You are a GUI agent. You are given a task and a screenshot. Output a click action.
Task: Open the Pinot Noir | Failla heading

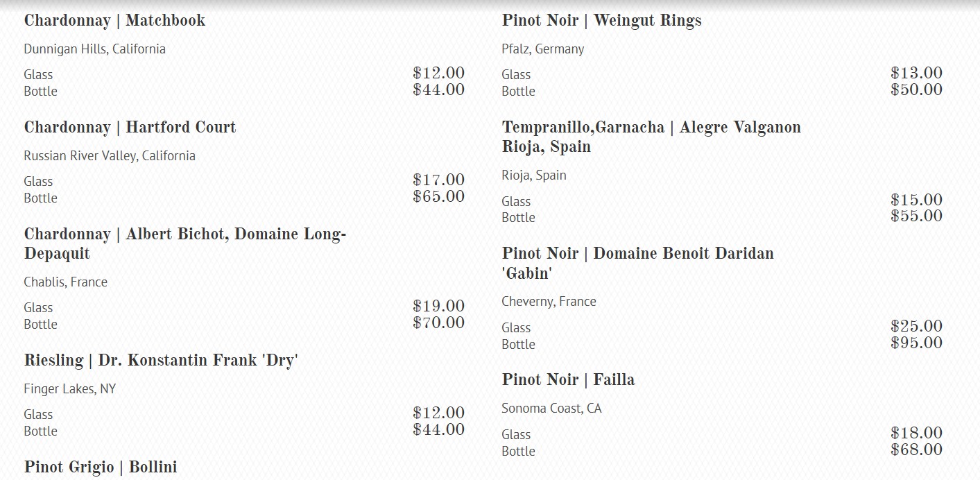pos(568,380)
